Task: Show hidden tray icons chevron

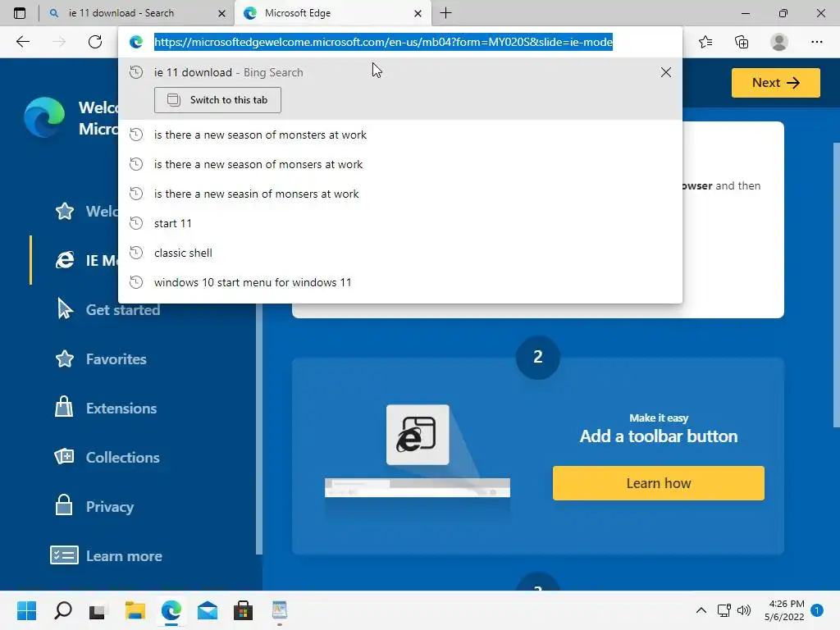Action: pyautogui.click(x=701, y=610)
